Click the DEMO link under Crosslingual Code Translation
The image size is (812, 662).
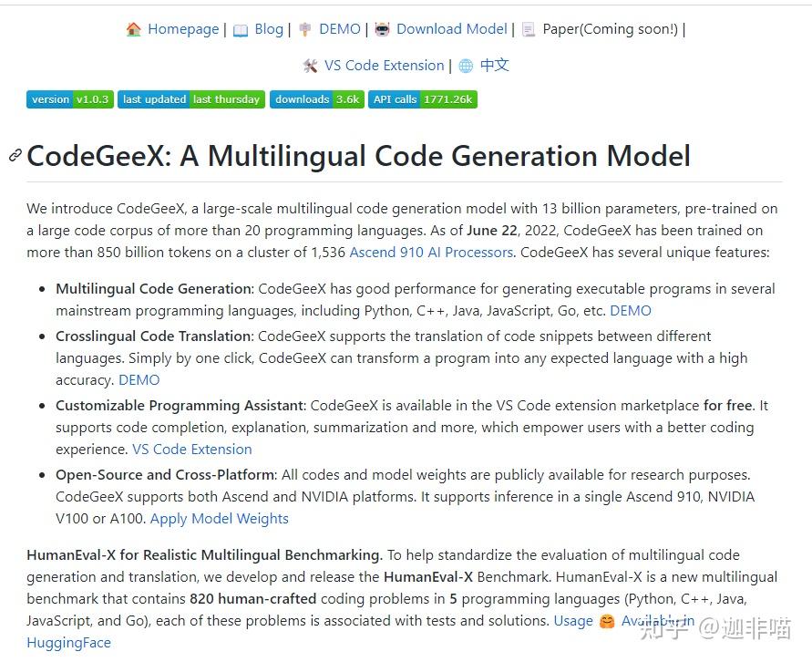[x=139, y=379]
